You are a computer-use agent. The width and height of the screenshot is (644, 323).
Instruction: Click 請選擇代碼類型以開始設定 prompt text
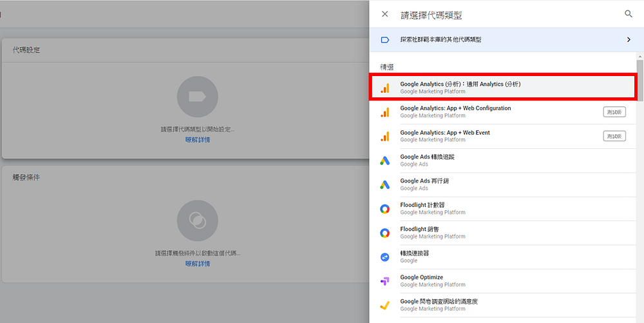coord(198,130)
